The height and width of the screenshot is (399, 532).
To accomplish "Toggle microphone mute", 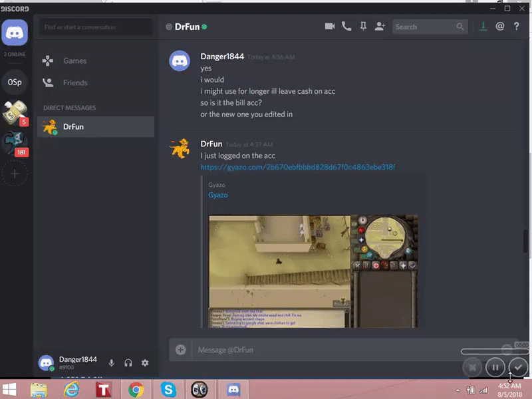I will click(x=111, y=363).
